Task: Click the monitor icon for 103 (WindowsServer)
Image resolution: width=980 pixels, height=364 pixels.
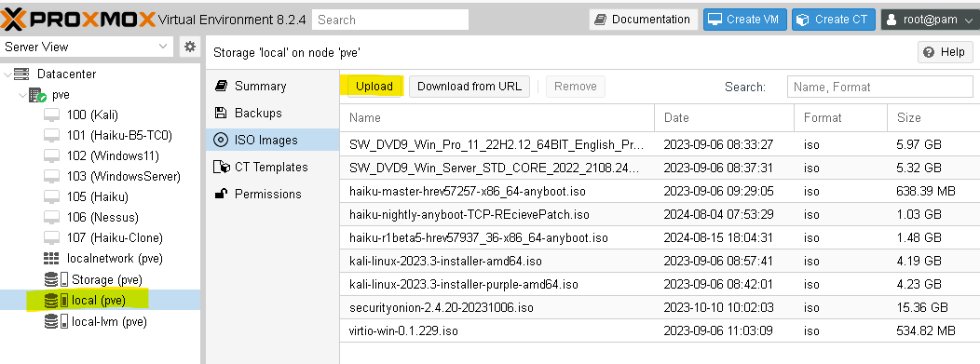Action: pyautogui.click(x=52, y=177)
